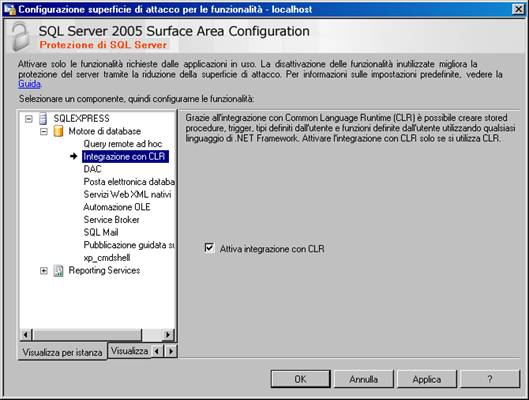Select Servizi Web XML nativi

[128, 195]
